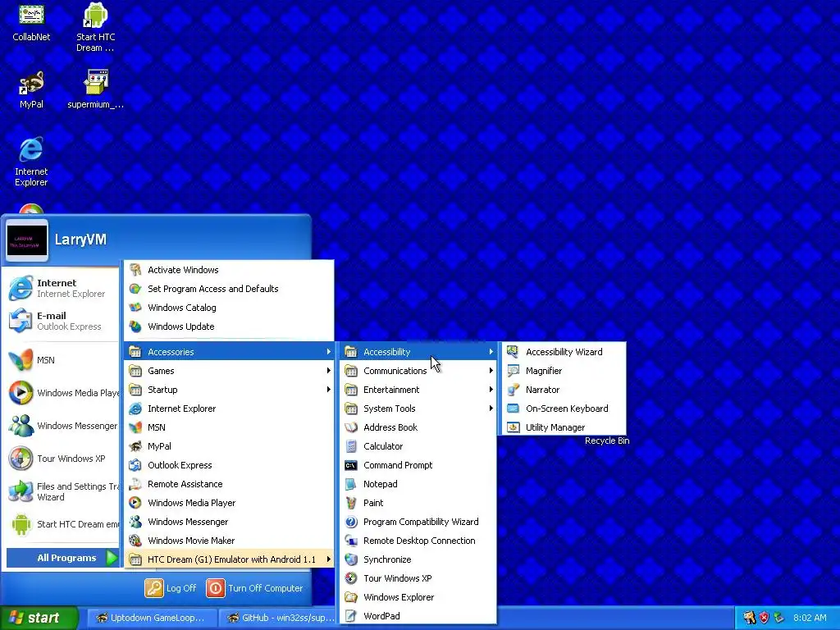Viewport: 840px width, 630px height.
Task: Open the Address Book icon
Action: point(351,427)
